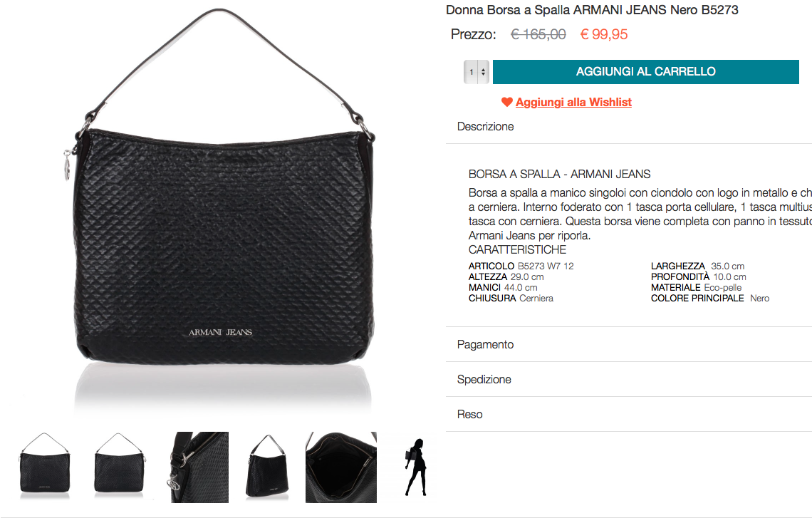The width and height of the screenshot is (812, 523).
Task: Expand the Spedizione section
Action: coord(629,379)
